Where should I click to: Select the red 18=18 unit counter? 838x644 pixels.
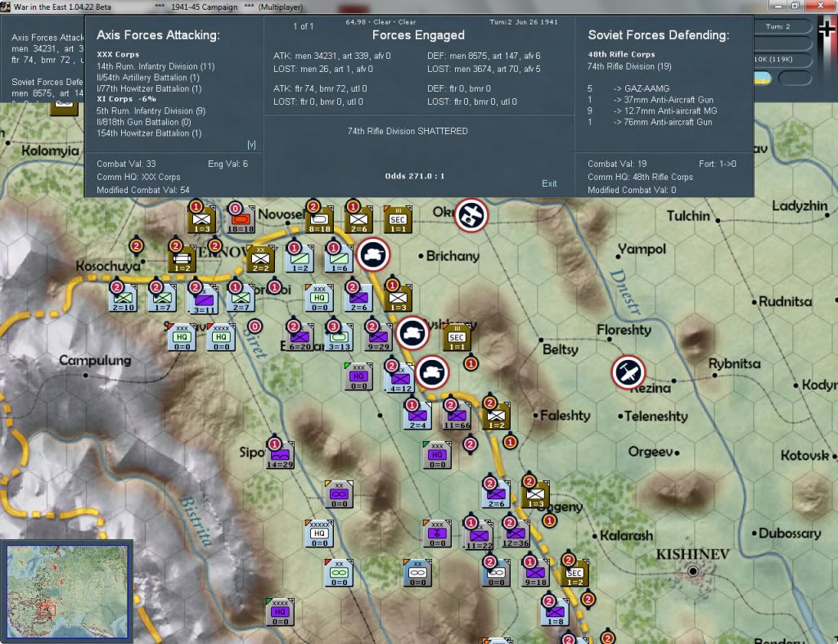(x=241, y=221)
